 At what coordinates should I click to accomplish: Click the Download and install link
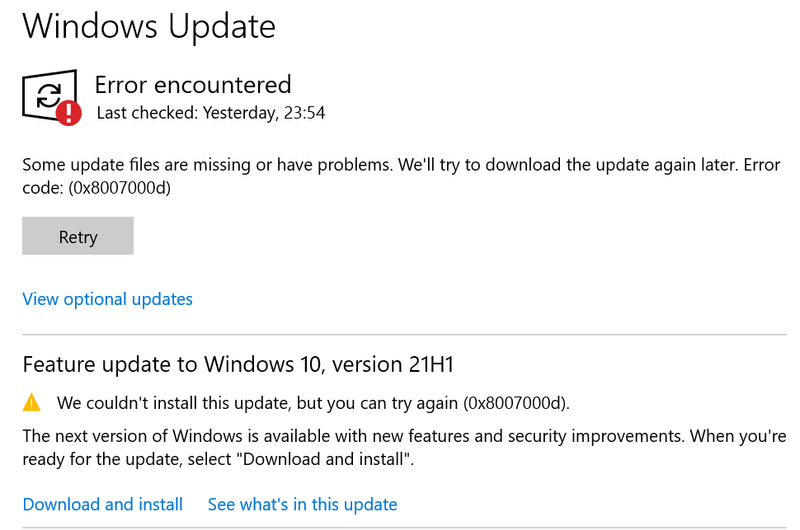click(102, 504)
